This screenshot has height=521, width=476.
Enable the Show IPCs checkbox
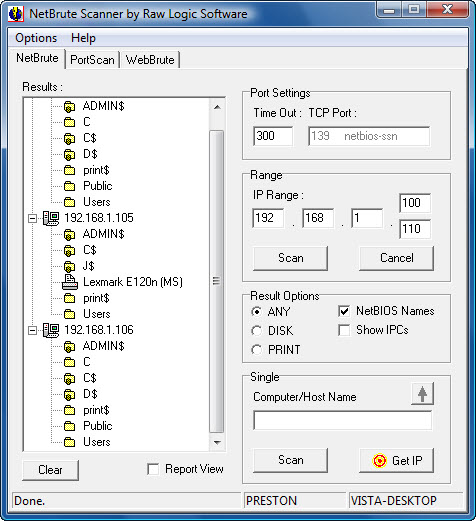(x=344, y=330)
